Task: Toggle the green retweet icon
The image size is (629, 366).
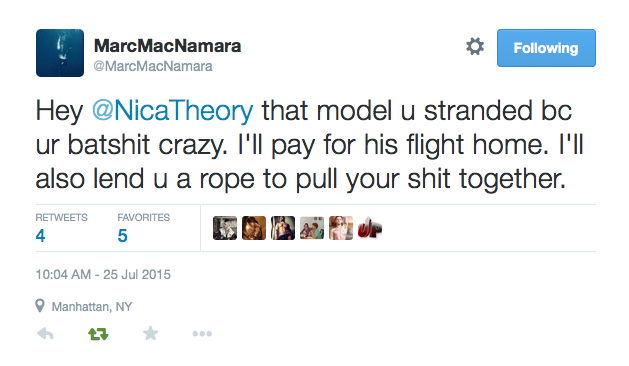Action: [x=98, y=333]
